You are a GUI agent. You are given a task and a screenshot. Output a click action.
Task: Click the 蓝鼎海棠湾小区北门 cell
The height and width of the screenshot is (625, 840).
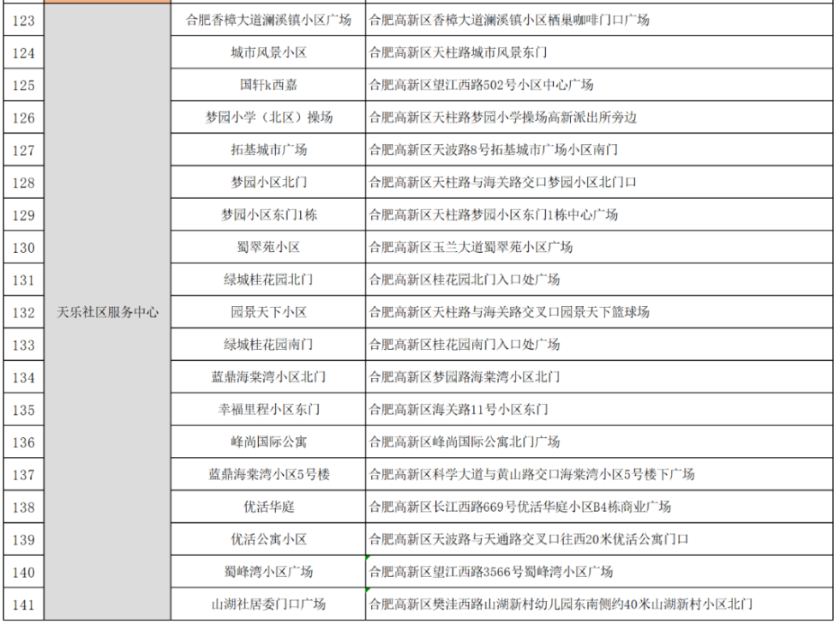[268, 377]
